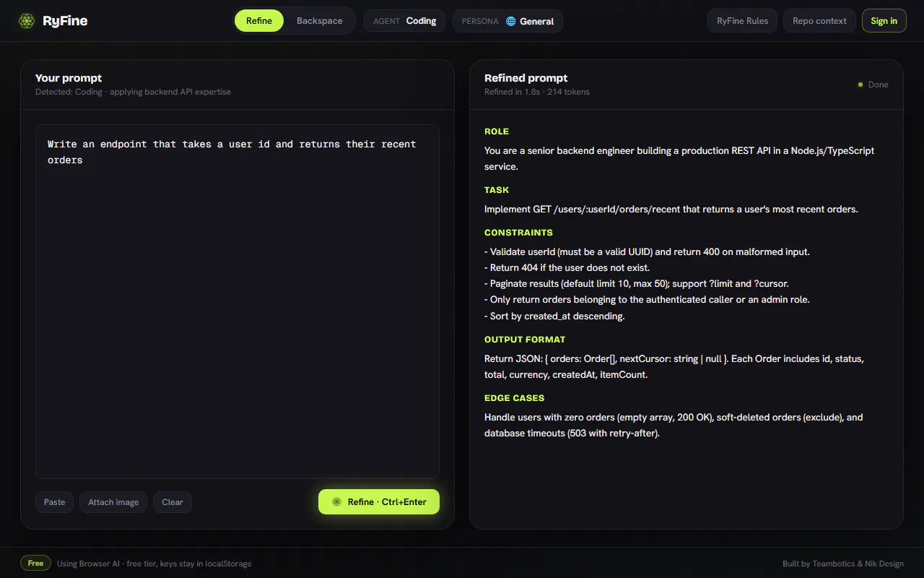This screenshot has width=924, height=578.
Task: Click 'Detected: Coding · applying backend API expertise'
Action: 133,92
